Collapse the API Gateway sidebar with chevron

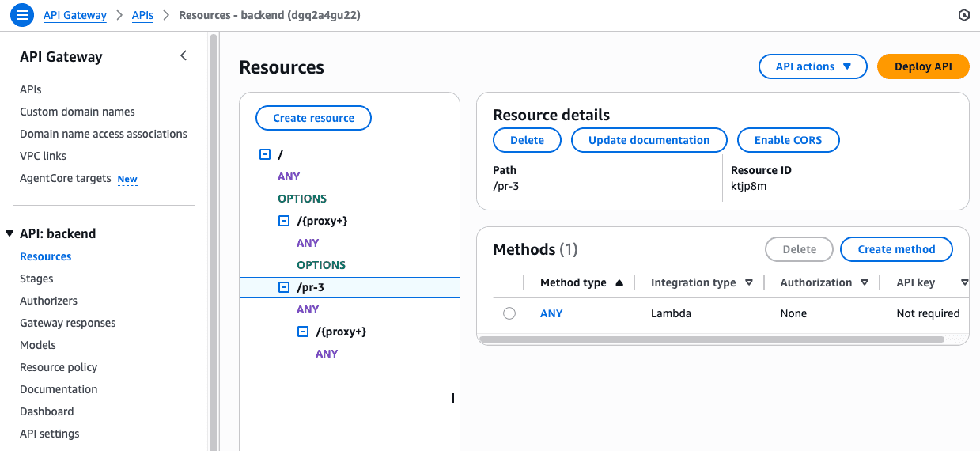click(184, 56)
